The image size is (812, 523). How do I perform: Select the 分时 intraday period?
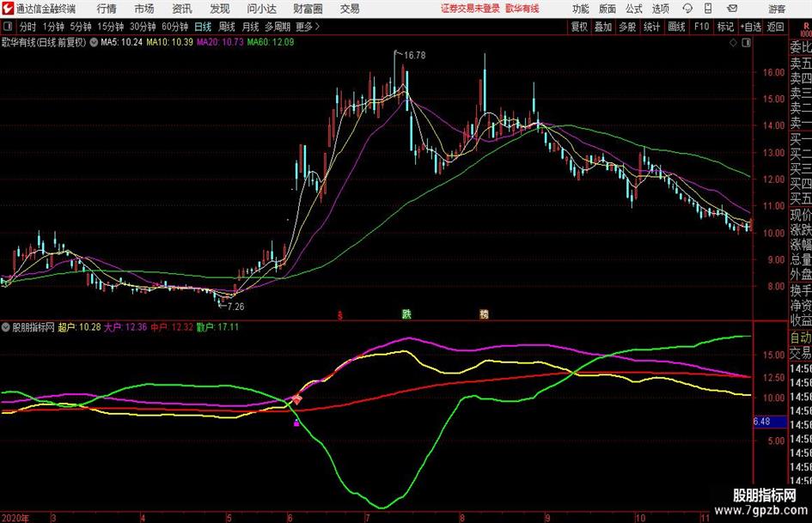28,27
